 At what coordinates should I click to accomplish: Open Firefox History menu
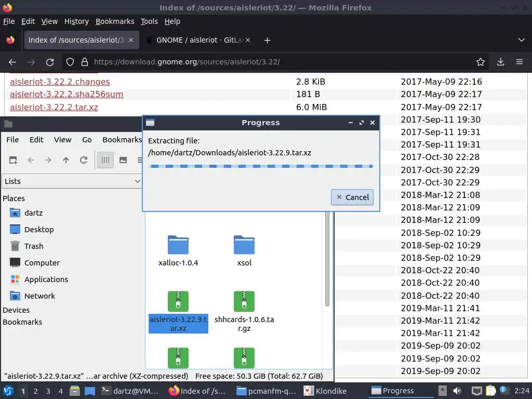click(x=76, y=21)
